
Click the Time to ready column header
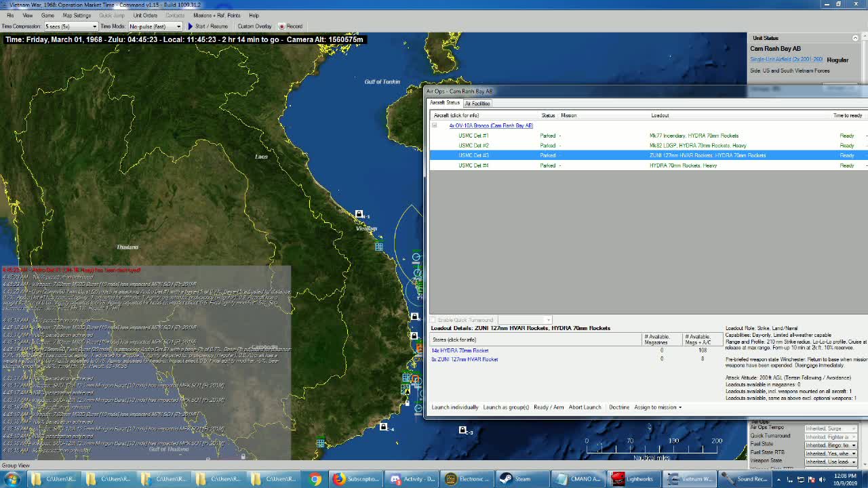848,115
